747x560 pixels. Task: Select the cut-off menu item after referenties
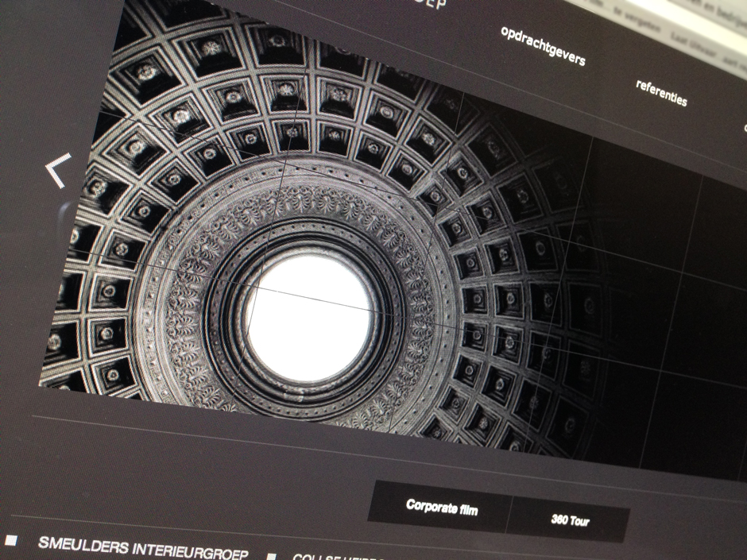pyautogui.click(x=744, y=127)
